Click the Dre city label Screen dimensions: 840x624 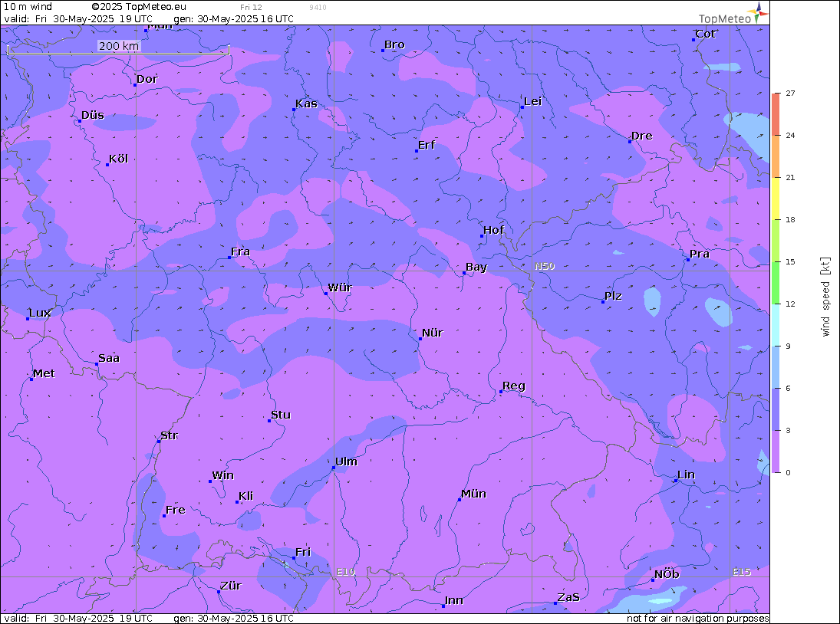[x=642, y=136]
